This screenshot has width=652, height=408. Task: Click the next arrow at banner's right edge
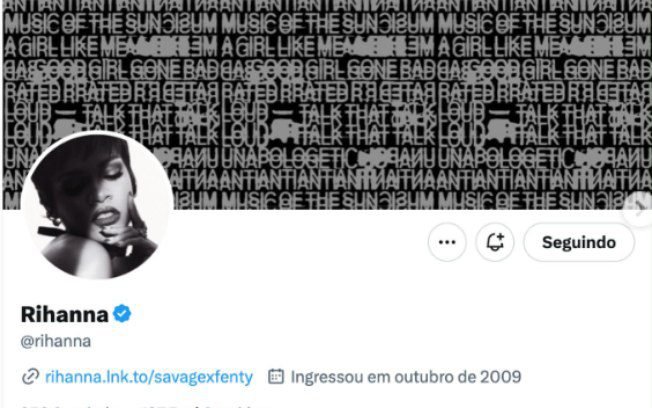coord(639,209)
